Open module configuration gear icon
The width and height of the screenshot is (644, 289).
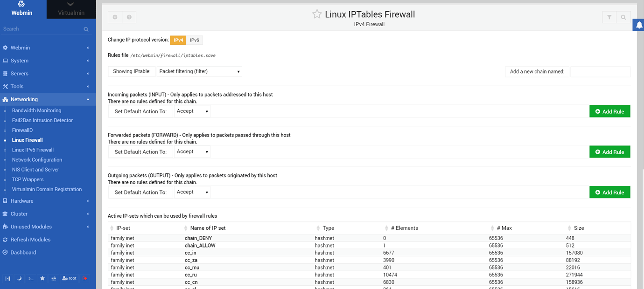115,17
